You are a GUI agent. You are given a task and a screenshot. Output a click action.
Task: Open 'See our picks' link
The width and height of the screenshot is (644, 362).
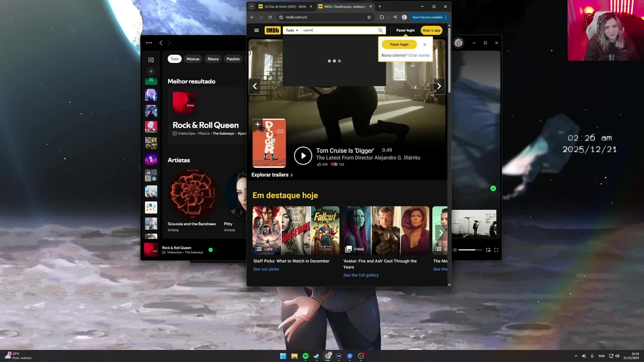point(266,269)
